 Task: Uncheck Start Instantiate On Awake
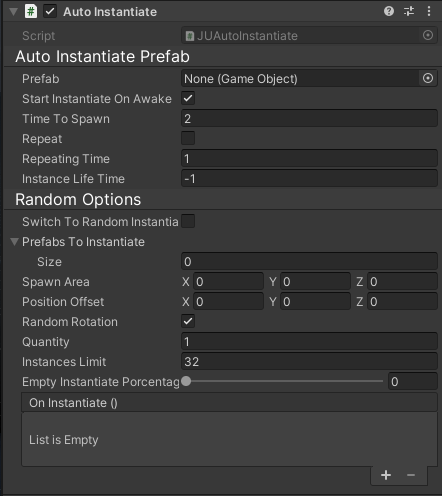(188, 98)
